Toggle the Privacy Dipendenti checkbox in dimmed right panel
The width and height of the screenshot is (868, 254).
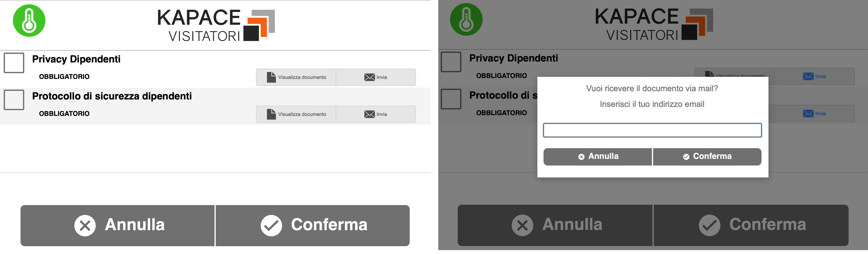coord(451,62)
